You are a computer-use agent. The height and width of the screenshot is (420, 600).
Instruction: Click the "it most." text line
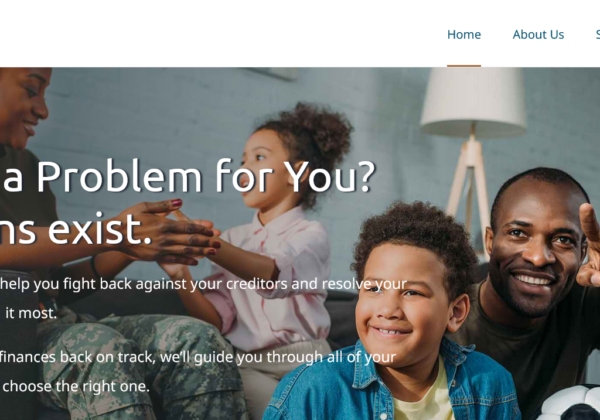pyautogui.click(x=31, y=313)
